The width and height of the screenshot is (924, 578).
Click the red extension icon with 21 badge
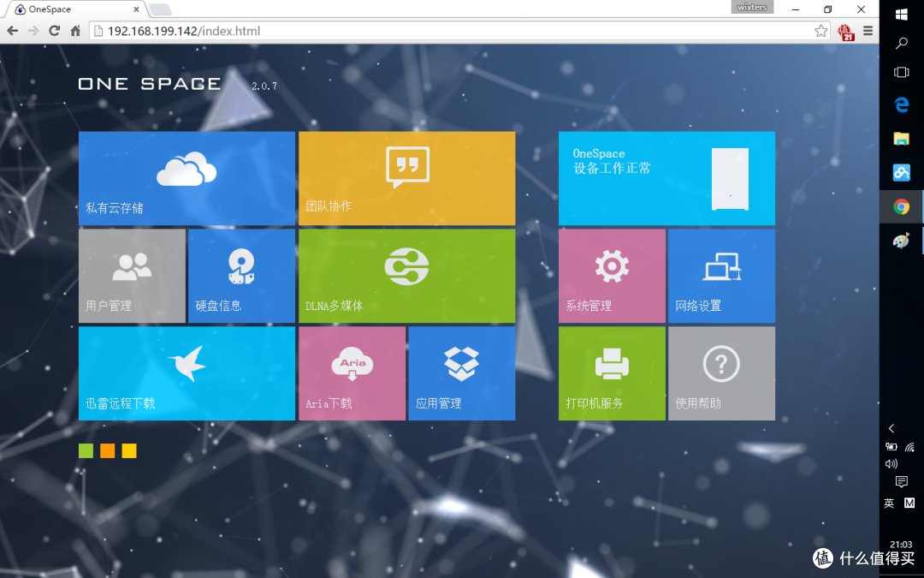846,32
